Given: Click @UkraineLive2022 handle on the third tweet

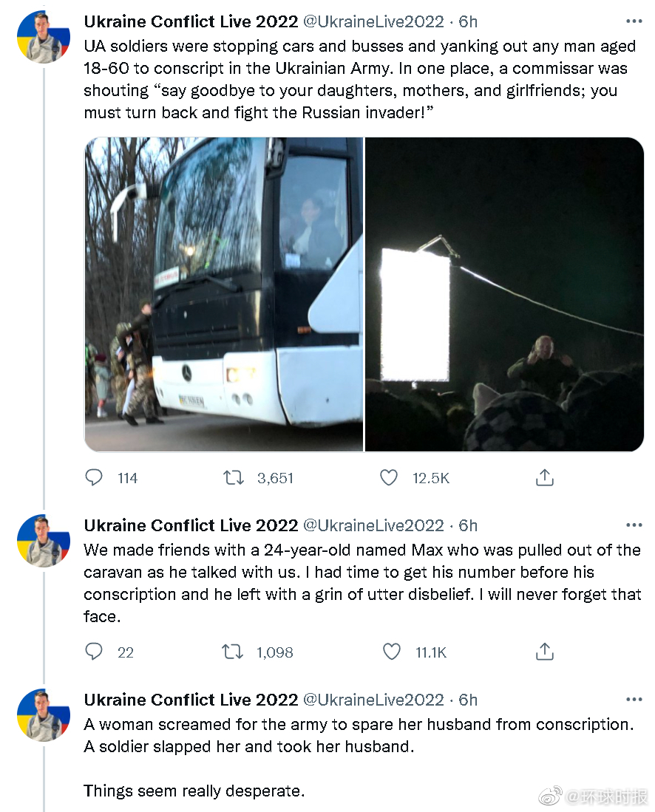Looking at the screenshot, I should coord(374,700).
